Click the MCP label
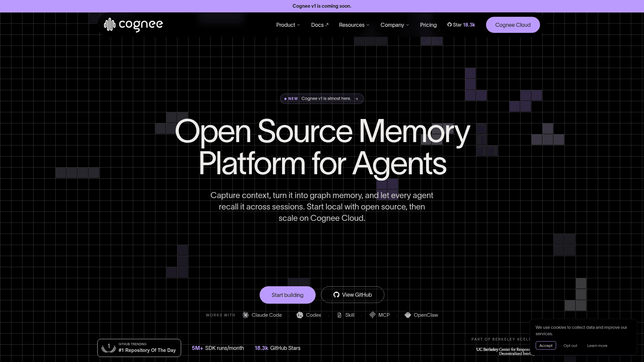 (384, 315)
